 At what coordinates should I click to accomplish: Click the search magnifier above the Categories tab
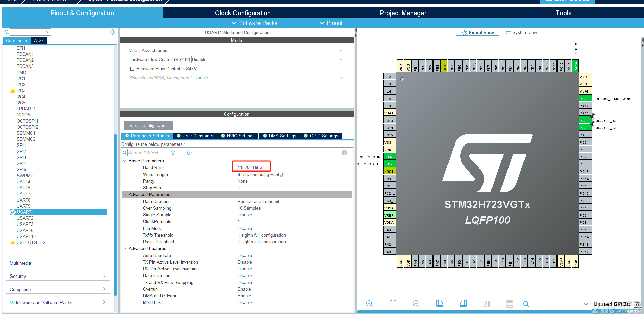[x=6, y=32]
